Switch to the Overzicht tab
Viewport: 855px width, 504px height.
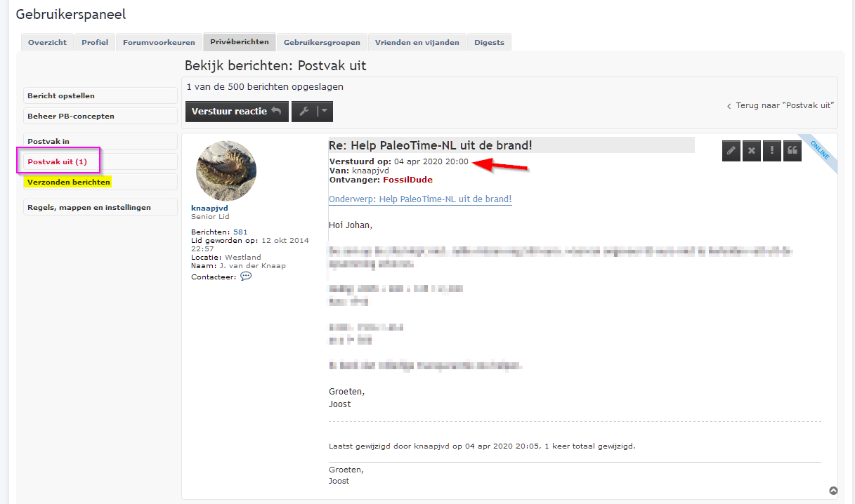tap(47, 42)
